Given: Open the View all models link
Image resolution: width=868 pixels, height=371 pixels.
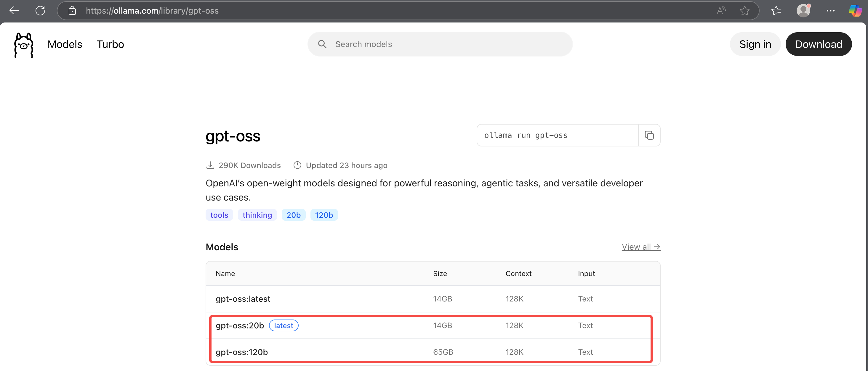Looking at the screenshot, I should [x=641, y=247].
